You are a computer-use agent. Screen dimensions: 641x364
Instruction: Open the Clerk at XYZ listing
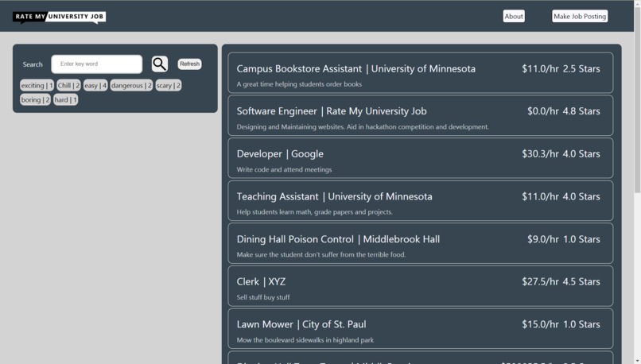click(x=420, y=286)
